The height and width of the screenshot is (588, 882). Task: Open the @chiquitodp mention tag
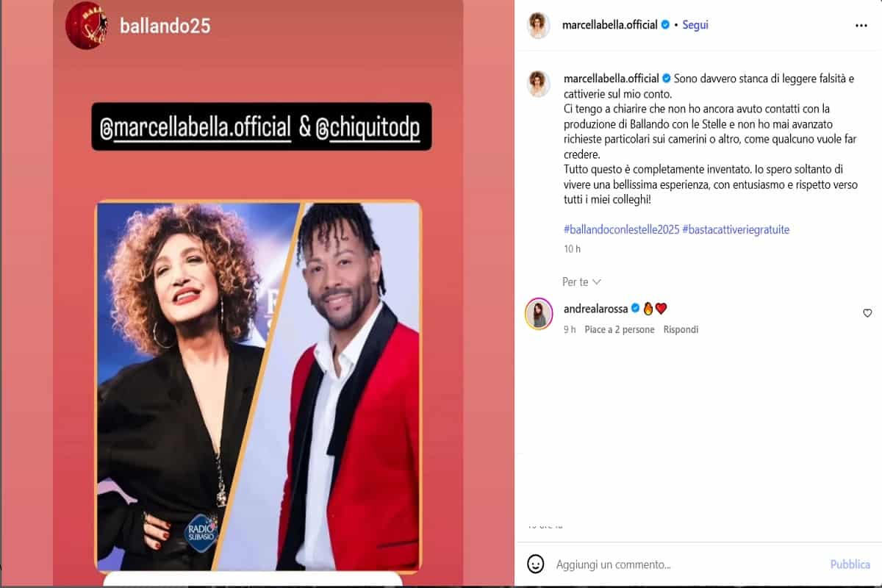(367, 127)
